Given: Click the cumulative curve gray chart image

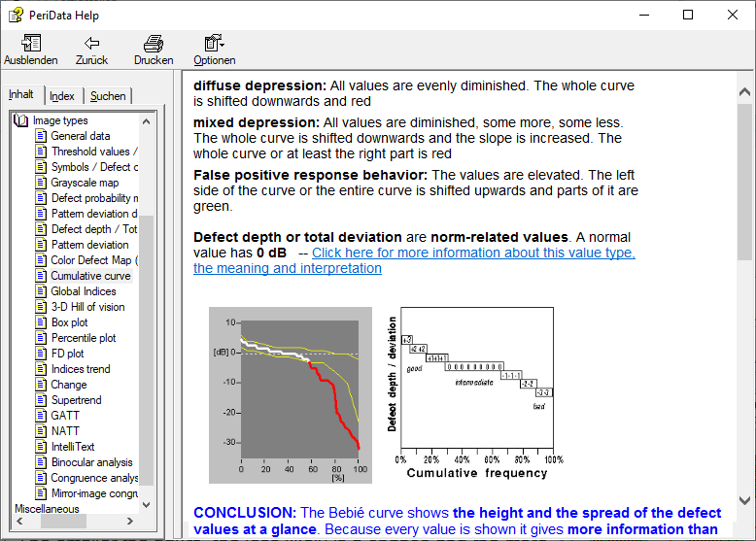Looking at the screenshot, I should click(x=291, y=395).
